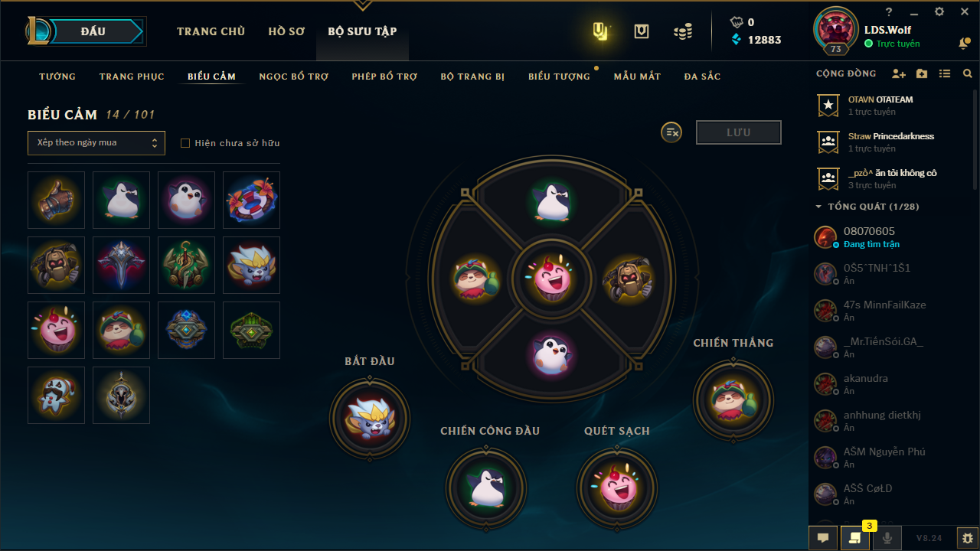The width and height of the screenshot is (980, 551).
Task: Open the notifications bell icon
Action: (964, 44)
